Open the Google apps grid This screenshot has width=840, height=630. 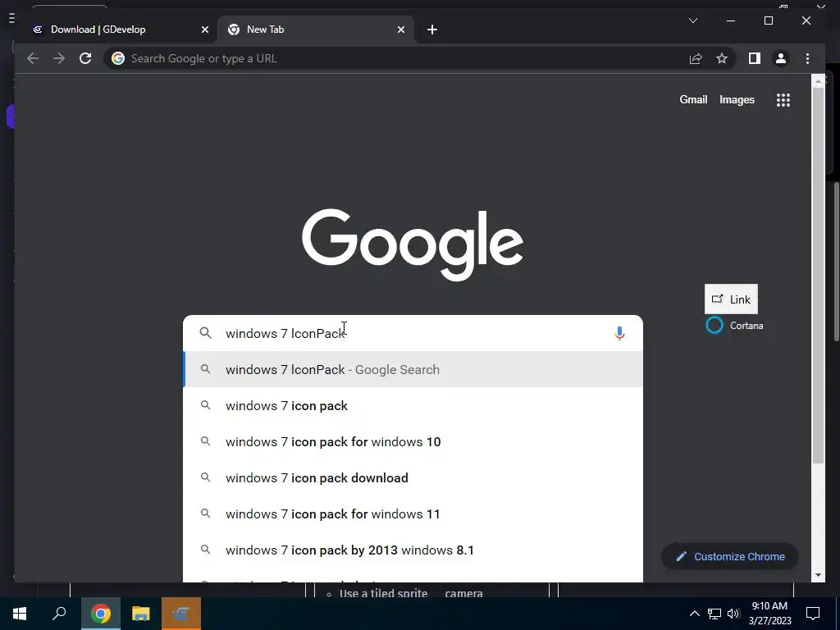[783, 99]
